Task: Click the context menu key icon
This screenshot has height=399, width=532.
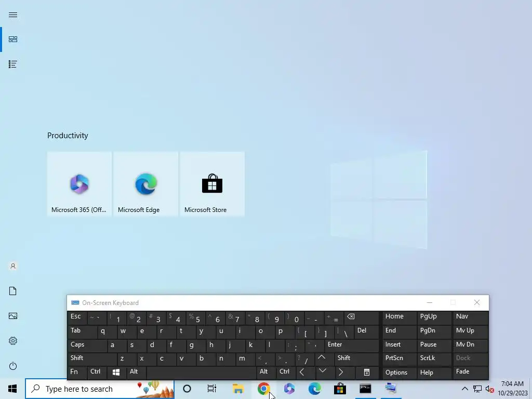Action: (366, 373)
